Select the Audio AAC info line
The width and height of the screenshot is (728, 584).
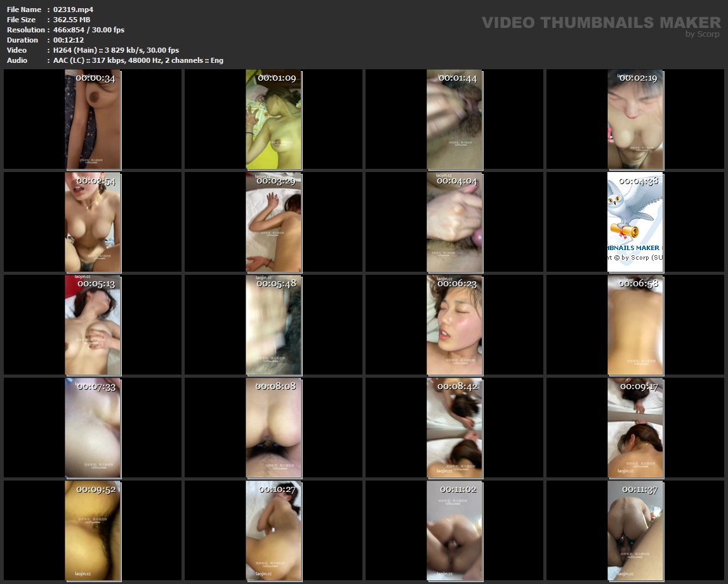(138, 60)
